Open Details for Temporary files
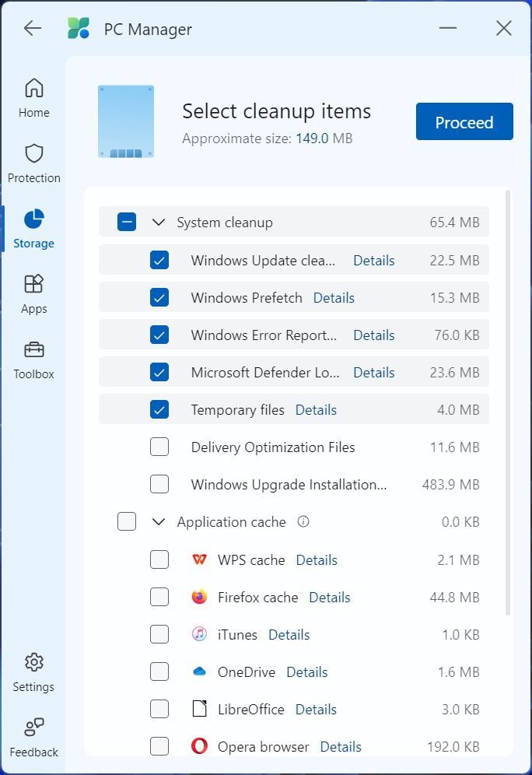 pyautogui.click(x=316, y=410)
